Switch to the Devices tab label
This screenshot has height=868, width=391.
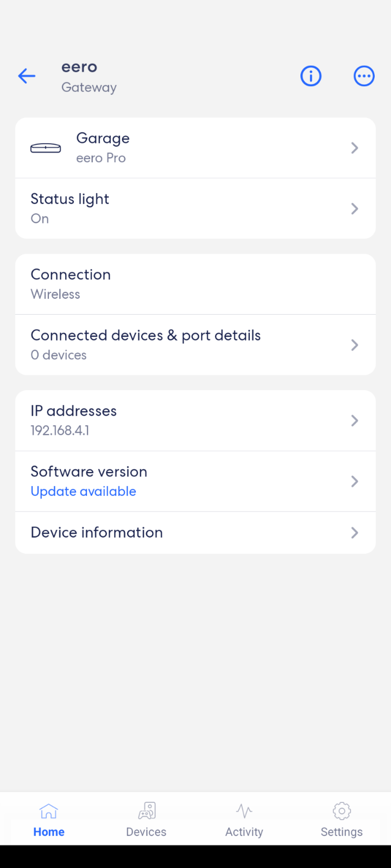click(x=146, y=832)
